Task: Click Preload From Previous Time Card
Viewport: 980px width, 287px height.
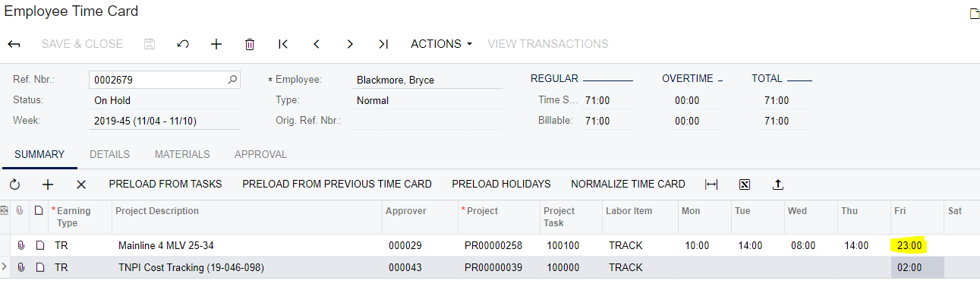Action: tap(337, 184)
